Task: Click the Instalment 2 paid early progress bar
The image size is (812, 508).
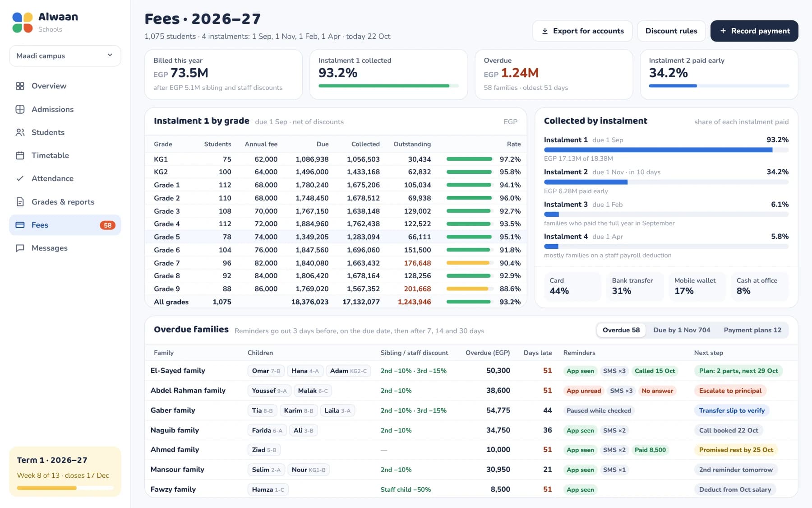Action: point(719,85)
